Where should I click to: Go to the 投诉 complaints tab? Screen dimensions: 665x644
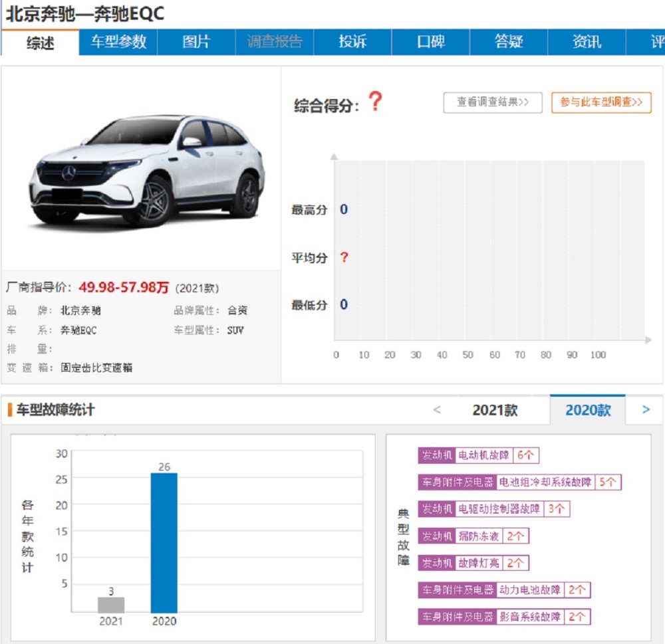coord(352,42)
